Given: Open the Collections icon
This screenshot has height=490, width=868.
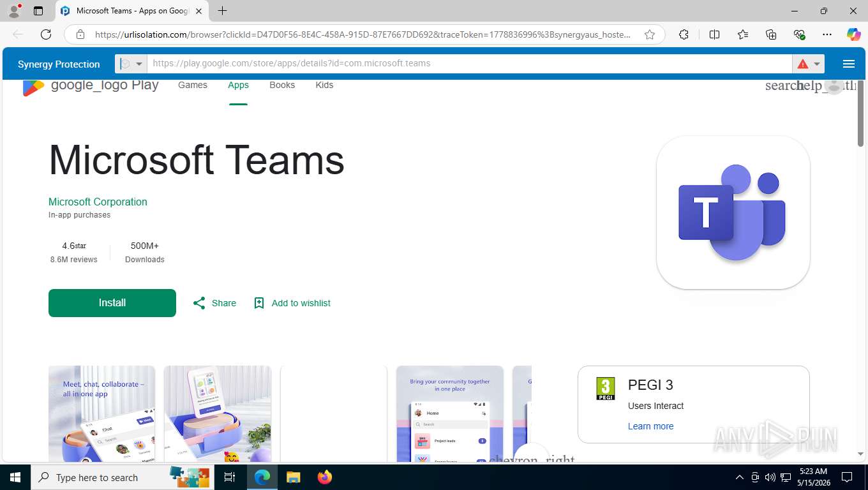Looking at the screenshot, I should [x=771, y=34].
